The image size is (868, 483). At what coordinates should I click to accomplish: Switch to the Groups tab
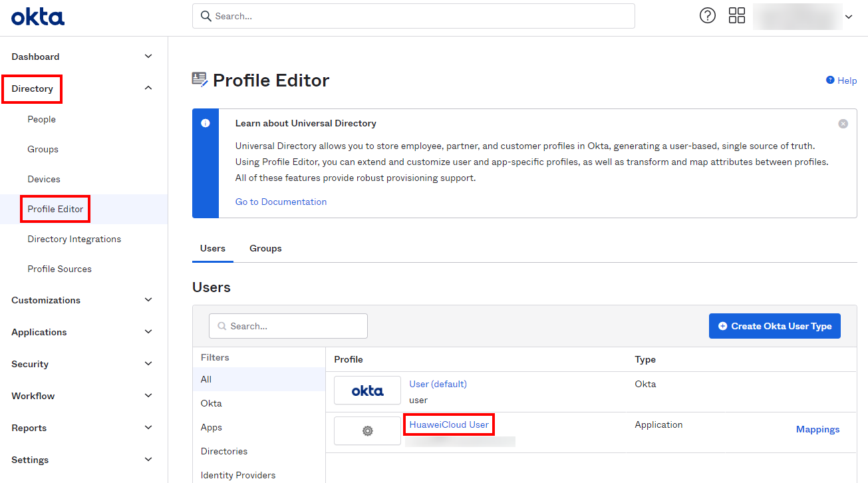click(x=265, y=248)
